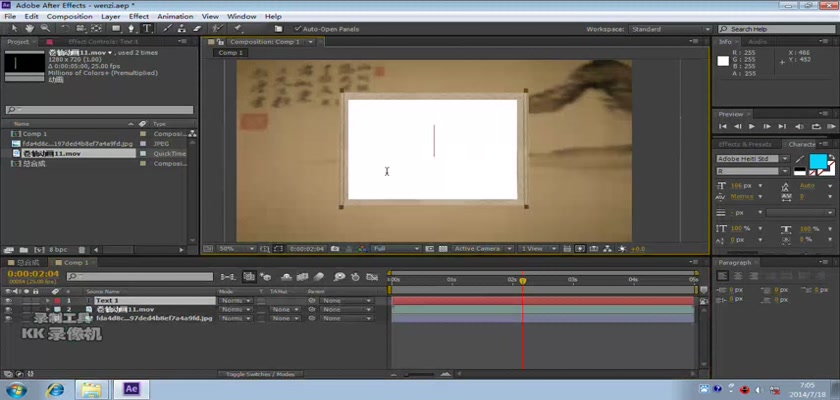Viewport: 840px width, 400px height.
Task: Hide the Text 1 layer
Action: 8,301
